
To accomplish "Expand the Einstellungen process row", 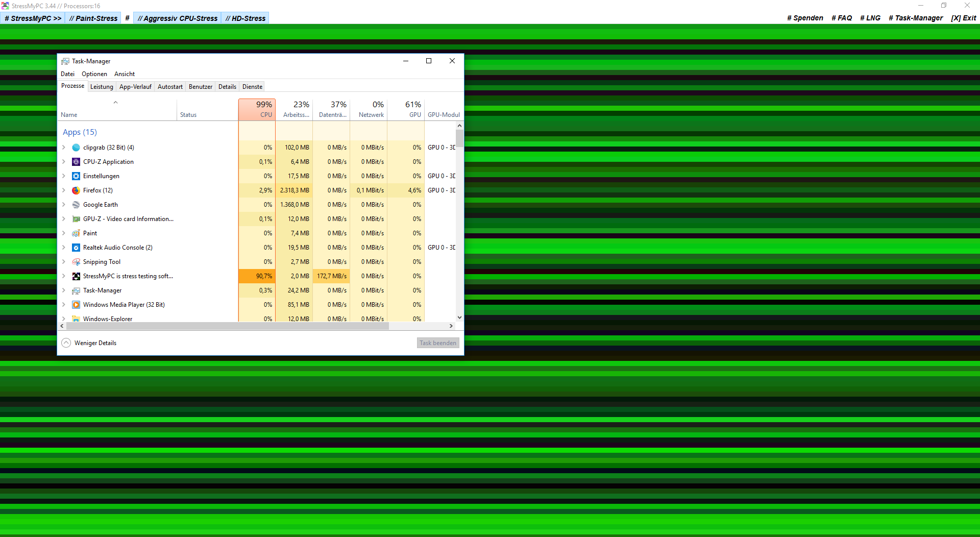I will point(64,176).
